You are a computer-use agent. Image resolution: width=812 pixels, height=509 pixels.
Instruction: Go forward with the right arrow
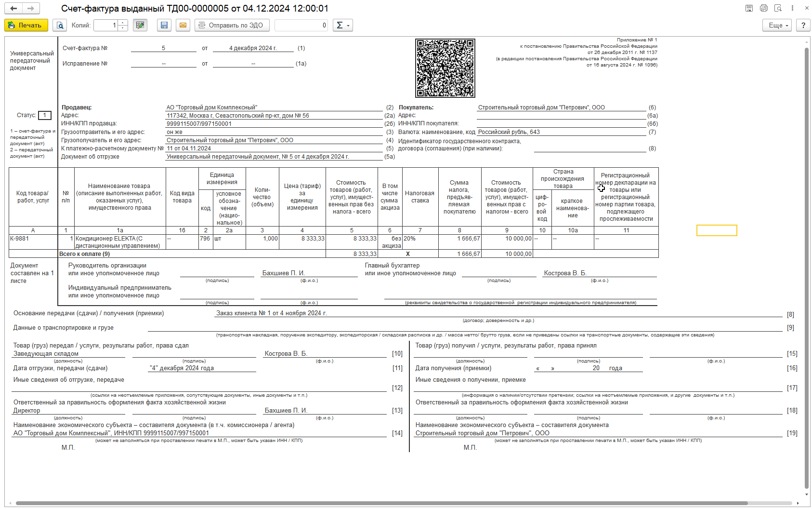pos(31,8)
